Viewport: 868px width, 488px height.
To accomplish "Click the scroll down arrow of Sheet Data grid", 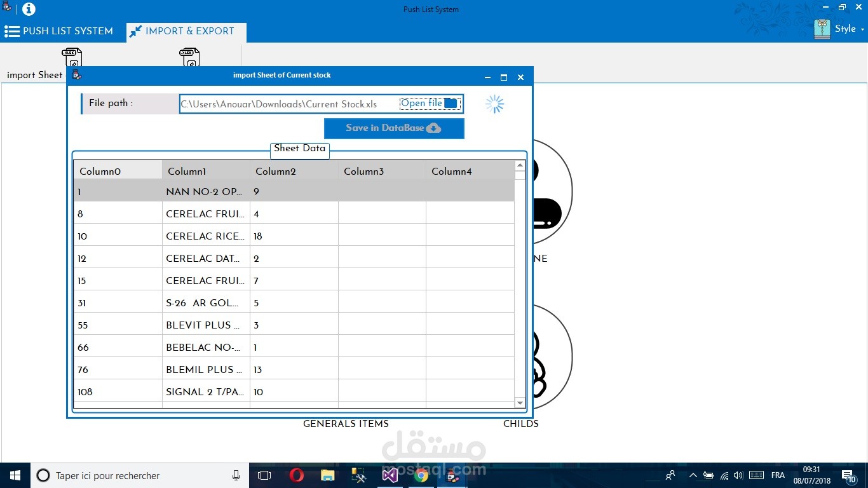I will click(520, 403).
